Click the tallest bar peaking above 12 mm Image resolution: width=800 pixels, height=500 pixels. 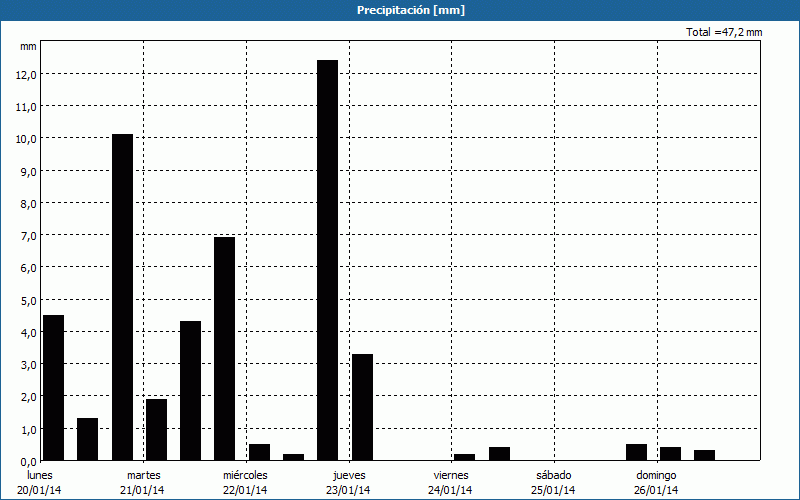327,260
